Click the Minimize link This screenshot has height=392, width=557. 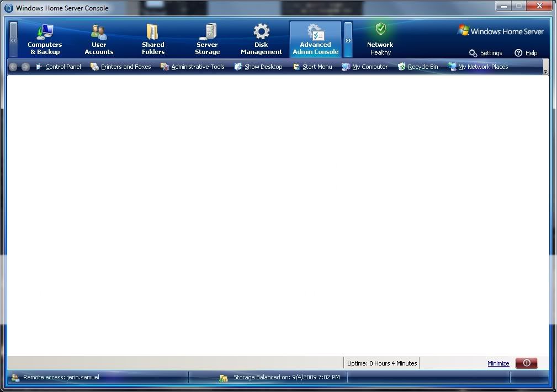pyautogui.click(x=498, y=364)
